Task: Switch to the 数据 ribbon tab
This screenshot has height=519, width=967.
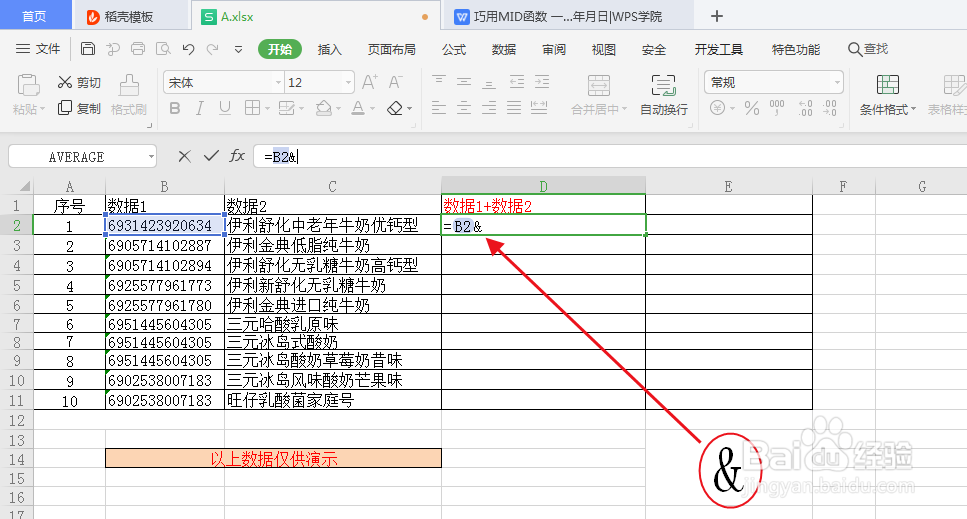Action: (x=504, y=49)
